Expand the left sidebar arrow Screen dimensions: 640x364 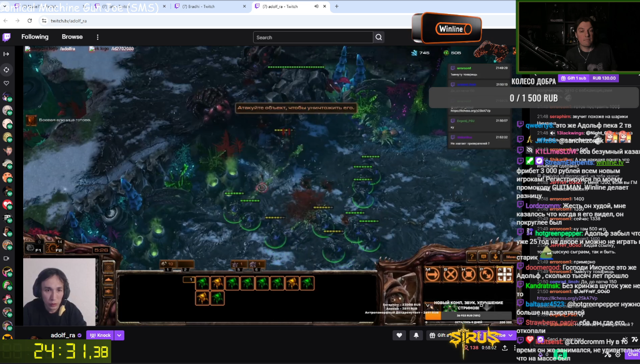[7, 54]
